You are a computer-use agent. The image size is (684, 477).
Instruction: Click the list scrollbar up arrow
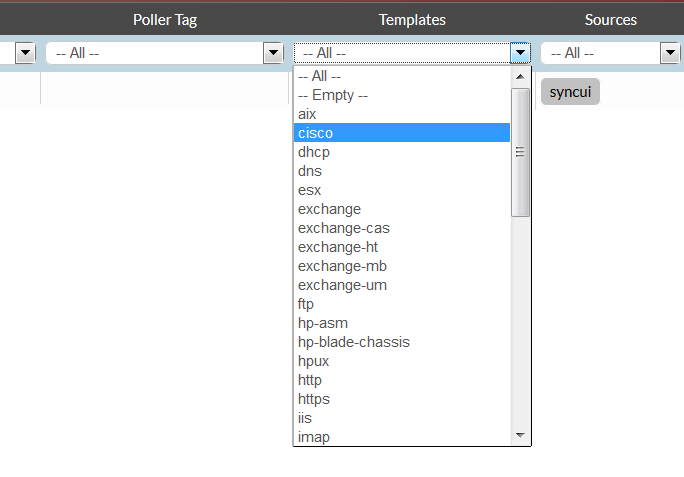520,76
